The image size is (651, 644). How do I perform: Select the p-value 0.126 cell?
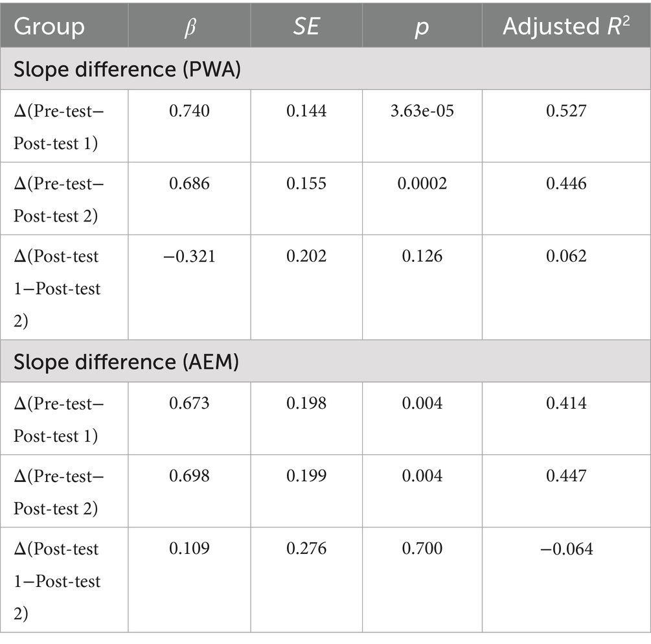tap(422, 256)
